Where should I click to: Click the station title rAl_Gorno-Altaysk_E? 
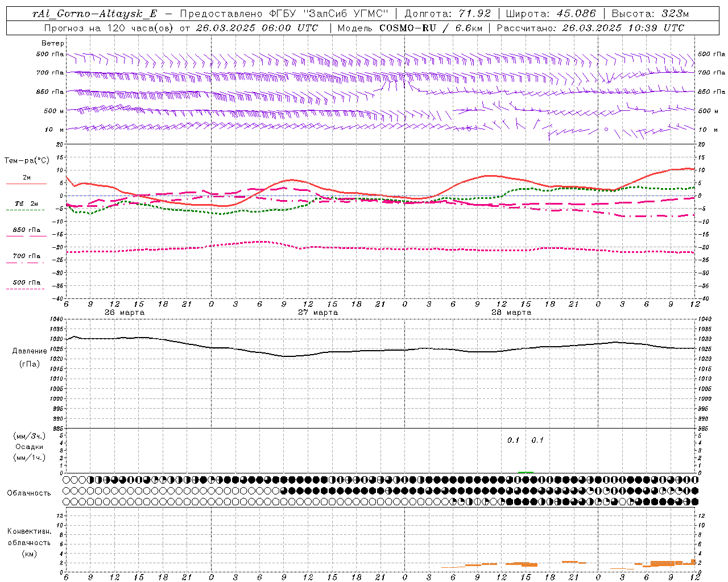(x=94, y=14)
